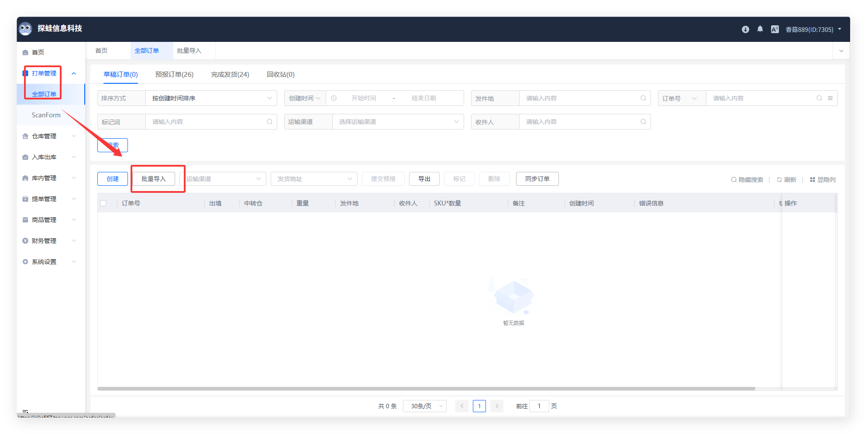Image resolution: width=868 pixels, height=434 pixels.
Task: Click the download icon in the header
Action: point(745,29)
